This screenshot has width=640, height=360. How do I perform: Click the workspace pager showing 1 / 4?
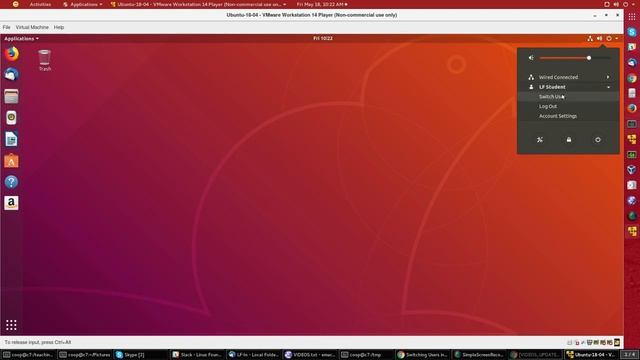coord(629,354)
